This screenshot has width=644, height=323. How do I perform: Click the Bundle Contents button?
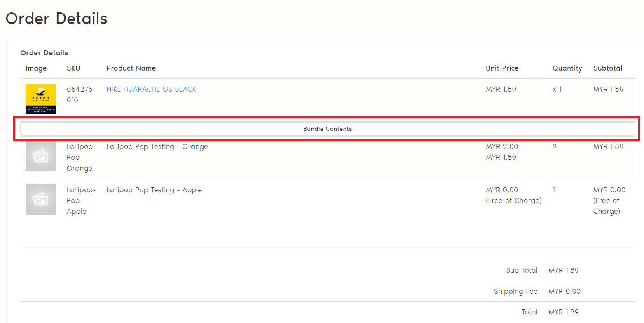[x=328, y=129]
